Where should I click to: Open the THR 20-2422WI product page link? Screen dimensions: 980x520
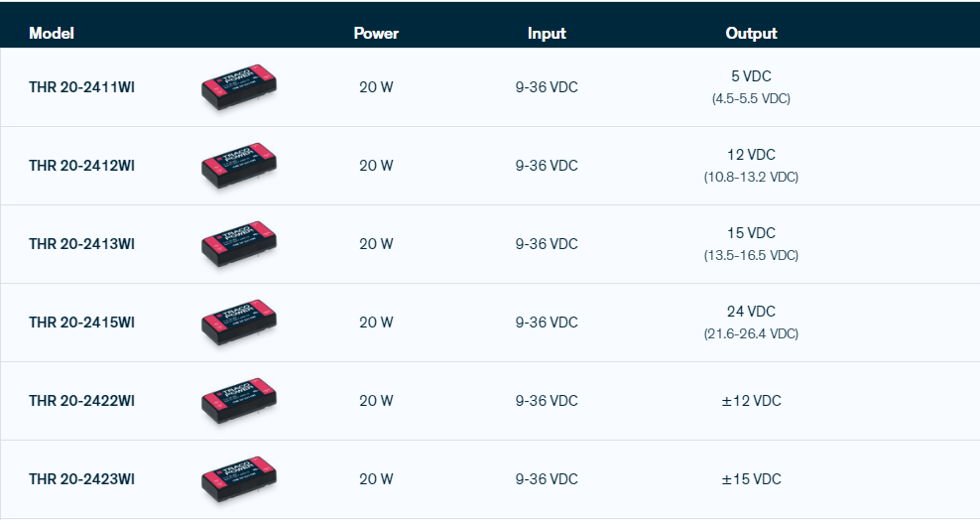click(81, 401)
